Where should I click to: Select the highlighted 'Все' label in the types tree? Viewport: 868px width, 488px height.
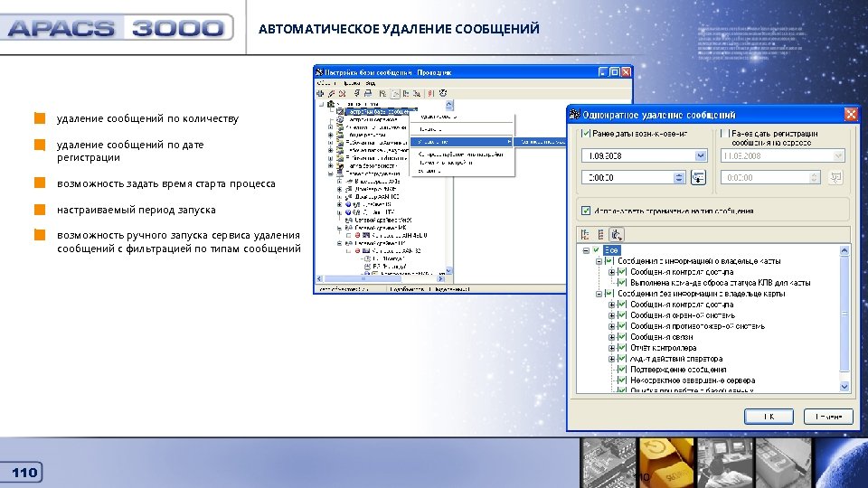click(x=611, y=250)
